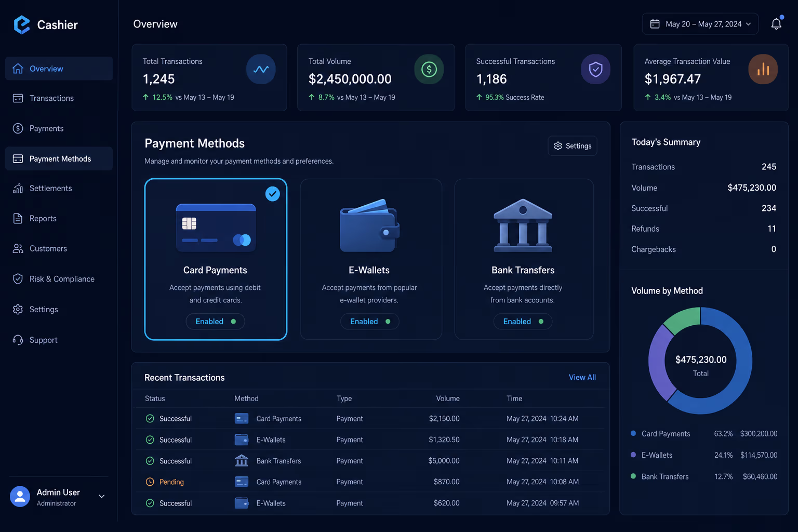Toggle the Card Payments selected checkmark
The width and height of the screenshot is (798, 532).
tap(273, 194)
